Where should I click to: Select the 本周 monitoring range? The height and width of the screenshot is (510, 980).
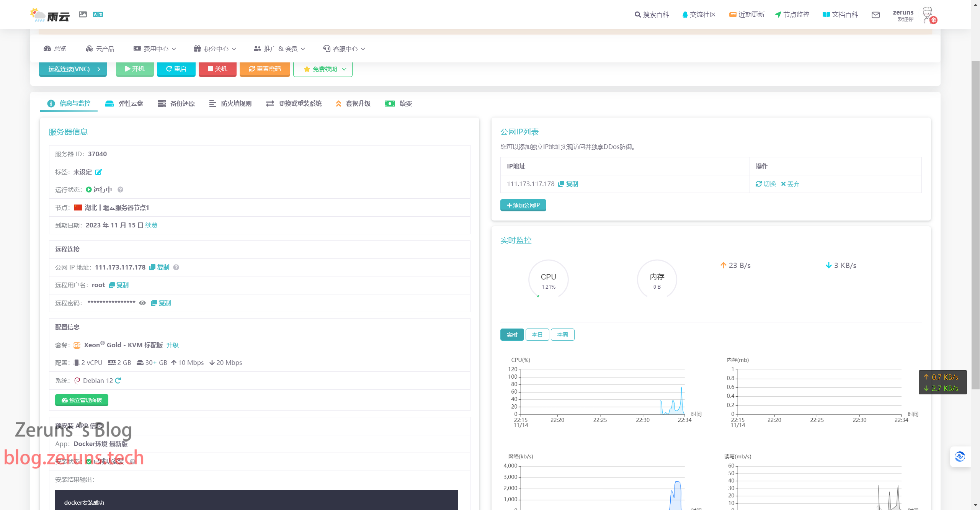(562, 335)
